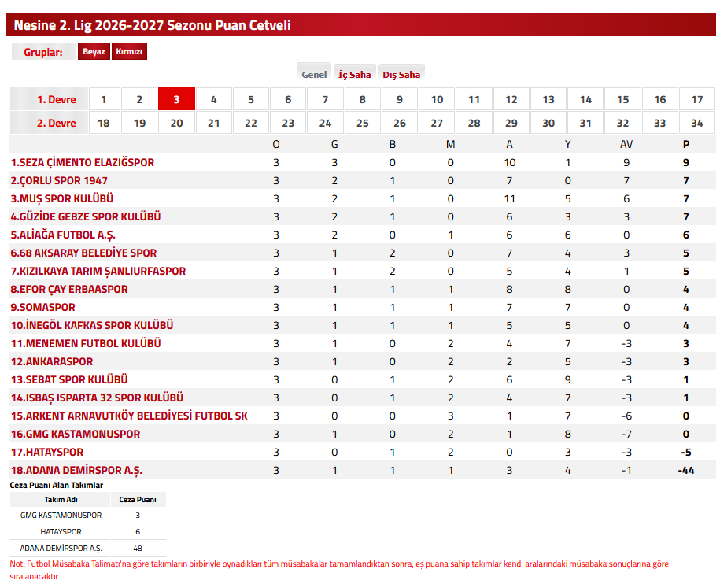
Task: Open week 17 standings
Action: pyautogui.click(x=697, y=99)
